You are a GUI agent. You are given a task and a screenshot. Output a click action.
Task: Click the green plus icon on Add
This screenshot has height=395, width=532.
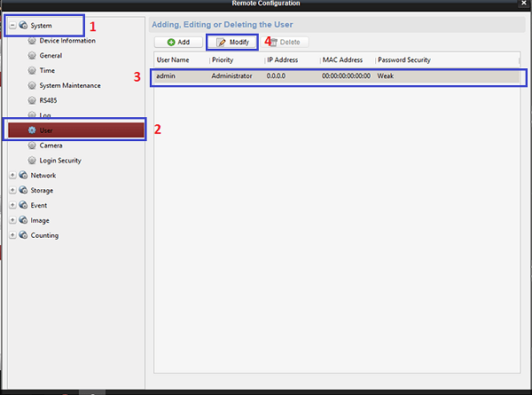coord(170,43)
